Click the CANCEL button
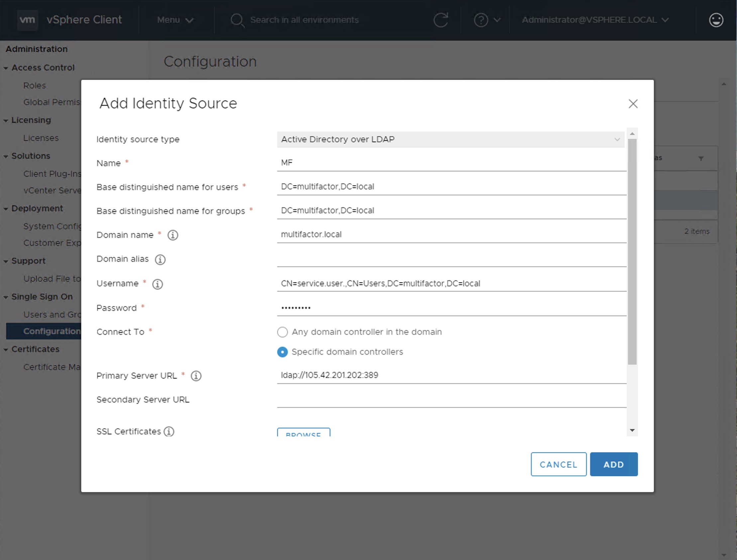The height and width of the screenshot is (560, 737). [558, 464]
